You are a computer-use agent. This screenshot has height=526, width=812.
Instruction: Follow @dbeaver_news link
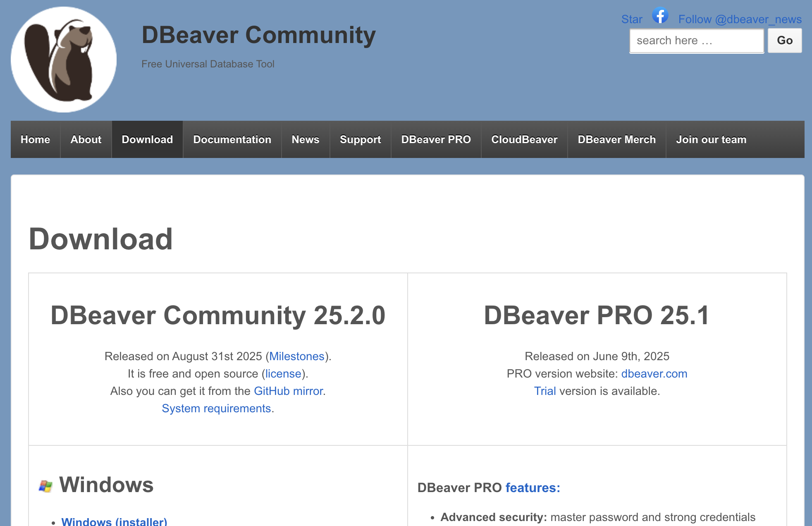[740, 19]
